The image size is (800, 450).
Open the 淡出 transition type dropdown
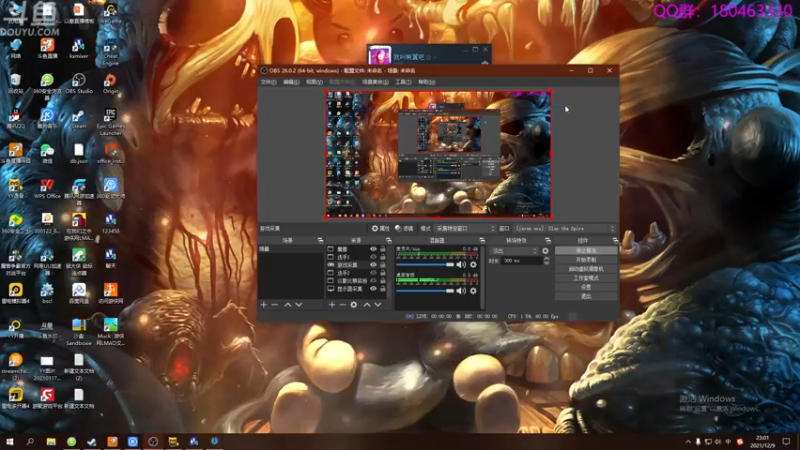(x=514, y=251)
